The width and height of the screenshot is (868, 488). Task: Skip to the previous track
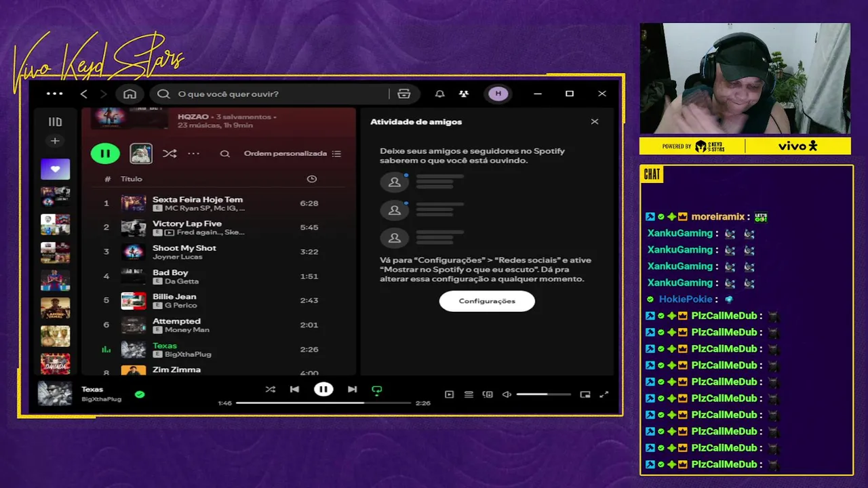click(294, 390)
